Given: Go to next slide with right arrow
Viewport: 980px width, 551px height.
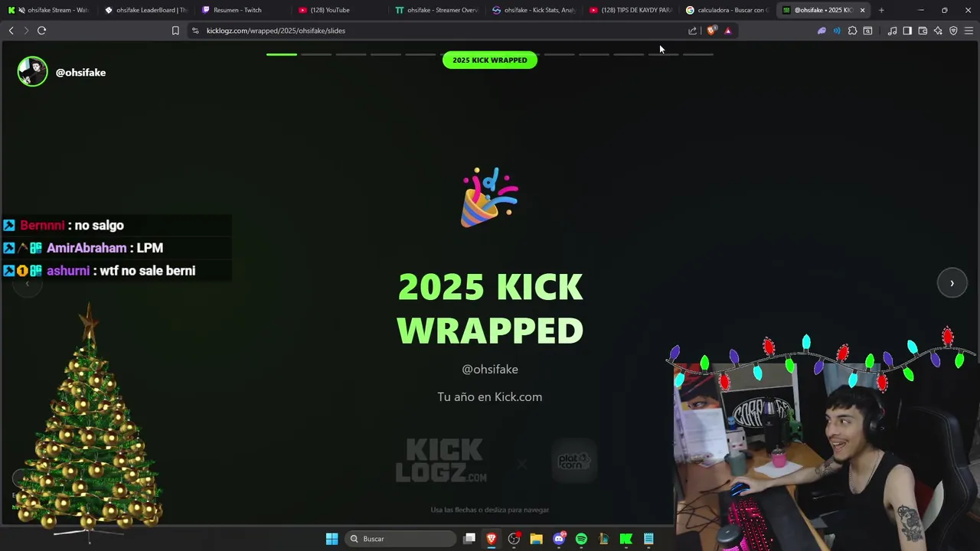Looking at the screenshot, I should pyautogui.click(x=952, y=283).
